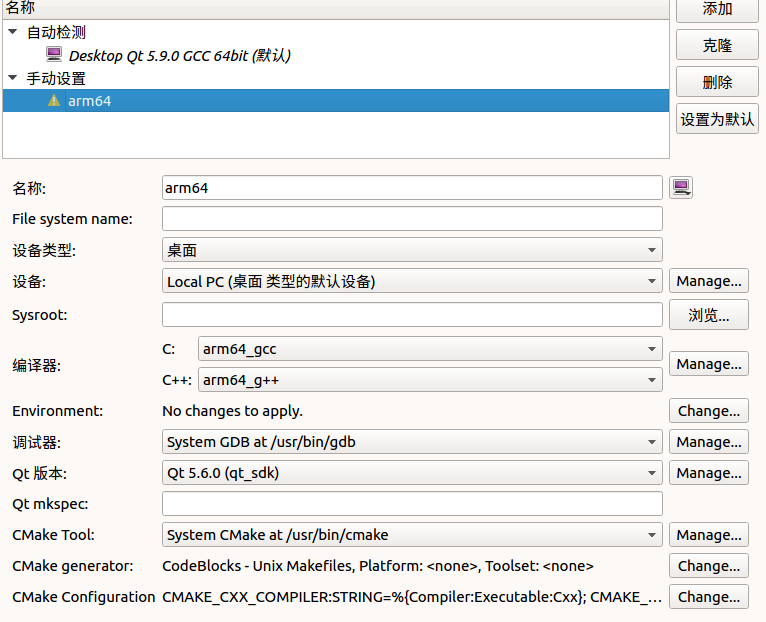Open the Qt 版本 dropdown Qt 5.6.0
Screen dimensions: 766x622
(412, 472)
